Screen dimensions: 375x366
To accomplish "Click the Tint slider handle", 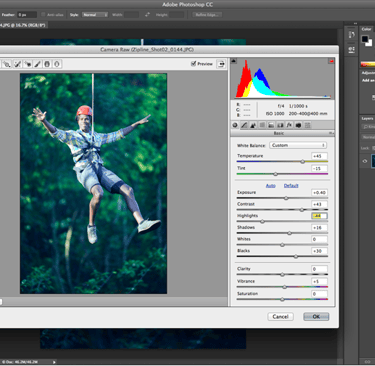I will [276, 174].
